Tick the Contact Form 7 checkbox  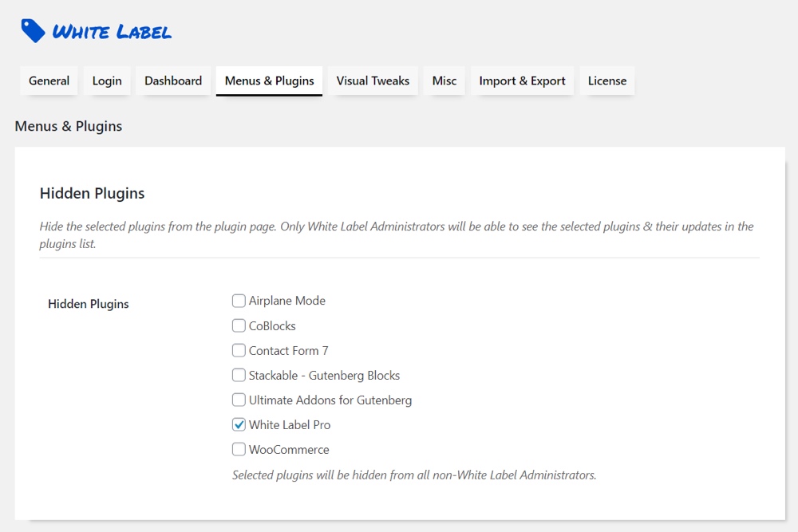(239, 350)
